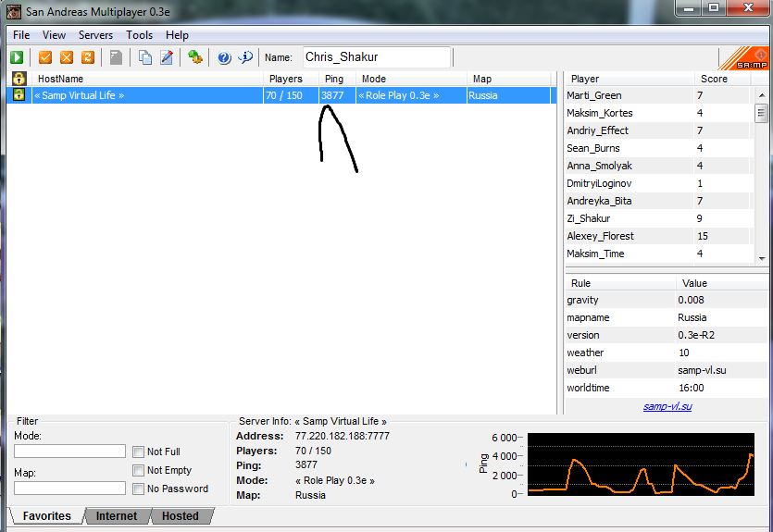Click the weather rule row

tap(667, 353)
